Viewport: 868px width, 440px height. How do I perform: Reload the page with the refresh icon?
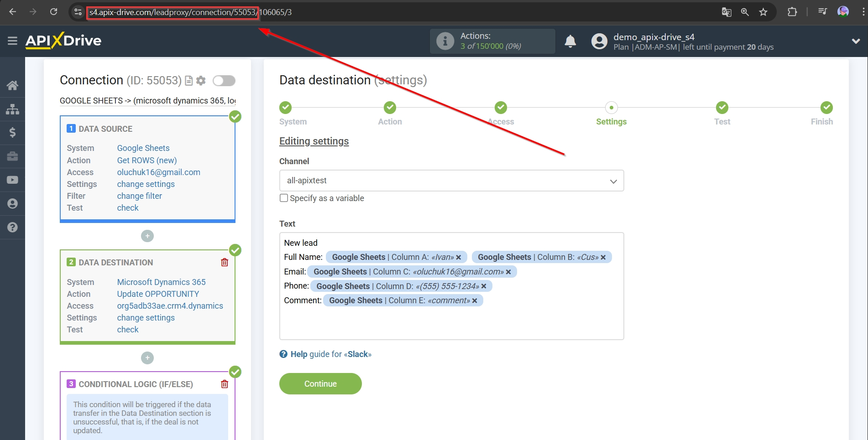(x=53, y=12)
